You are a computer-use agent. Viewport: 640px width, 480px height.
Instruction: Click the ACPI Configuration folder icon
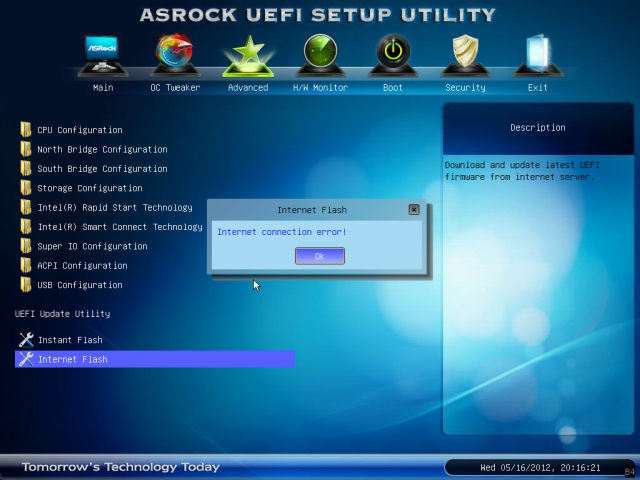point(26,265)
